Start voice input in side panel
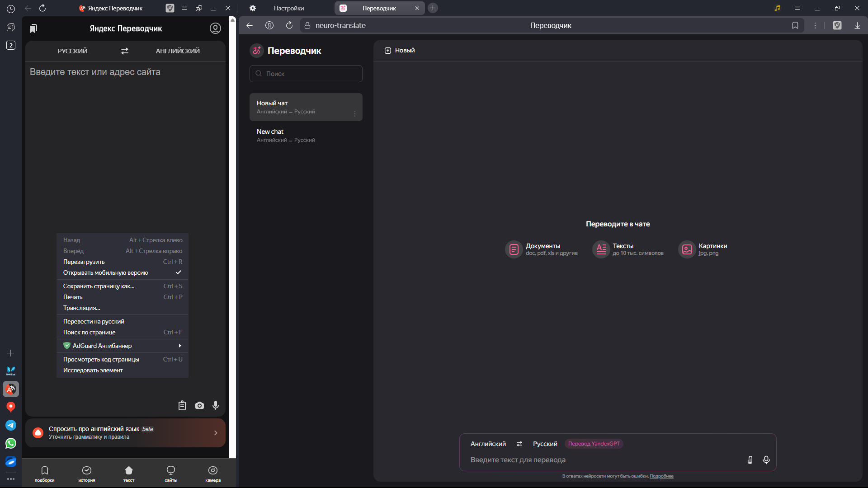 pos(216,405)
